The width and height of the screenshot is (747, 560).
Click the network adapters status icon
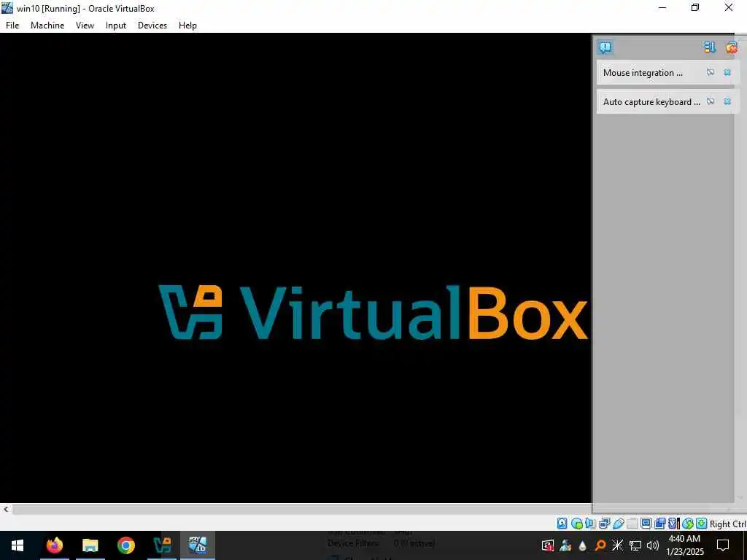click(x=605, y=524)
